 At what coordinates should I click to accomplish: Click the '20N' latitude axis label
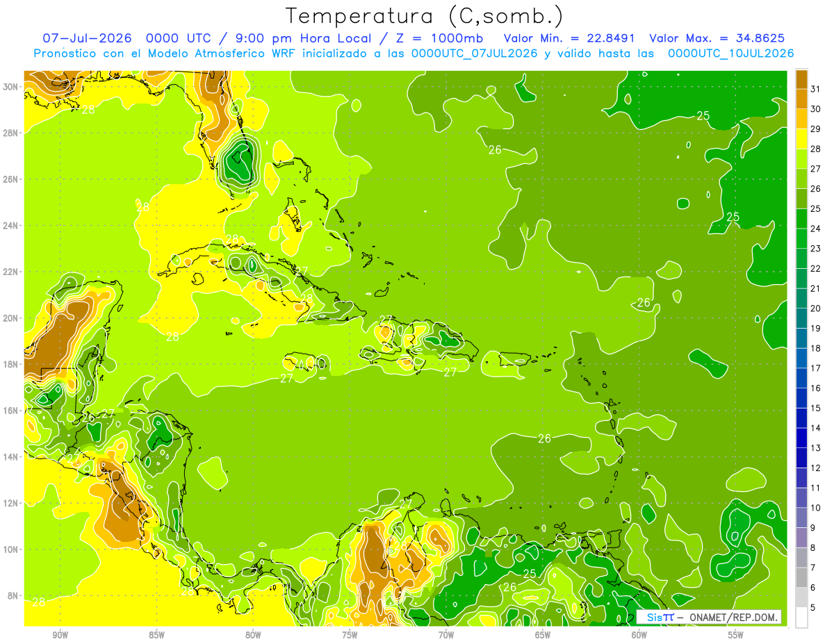(11, 318)
